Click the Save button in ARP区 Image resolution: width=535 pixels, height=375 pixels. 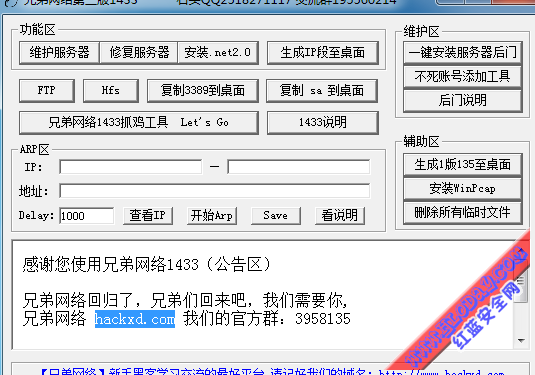point(276,216)
